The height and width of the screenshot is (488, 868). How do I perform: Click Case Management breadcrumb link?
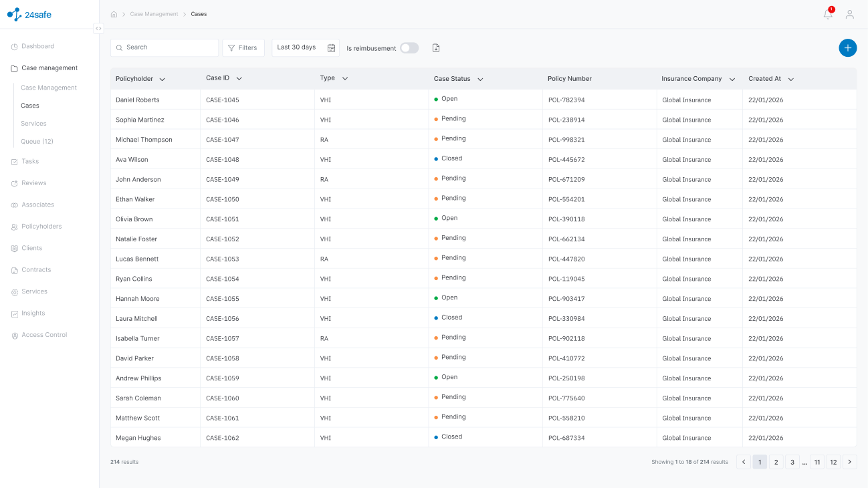click(154, 14)
